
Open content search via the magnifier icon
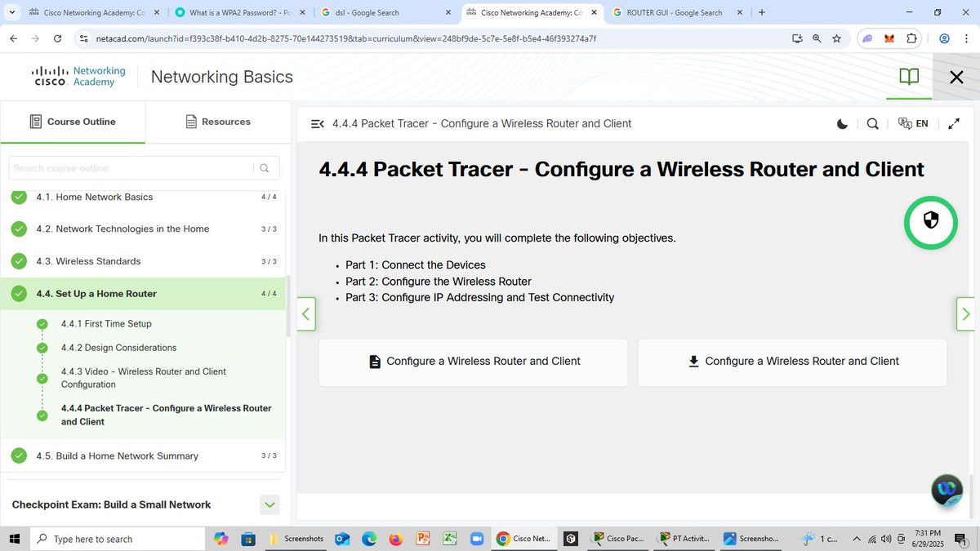point(873,124)
